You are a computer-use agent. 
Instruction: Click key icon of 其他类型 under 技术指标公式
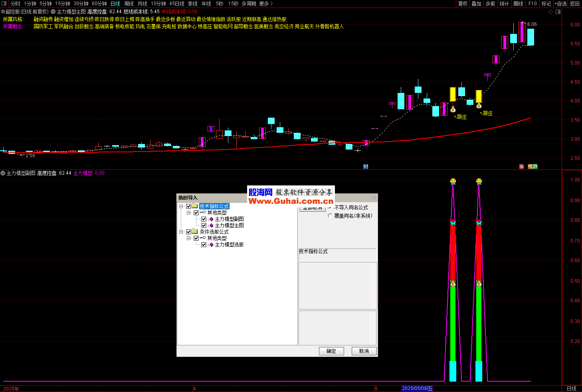tap(203, 213)
